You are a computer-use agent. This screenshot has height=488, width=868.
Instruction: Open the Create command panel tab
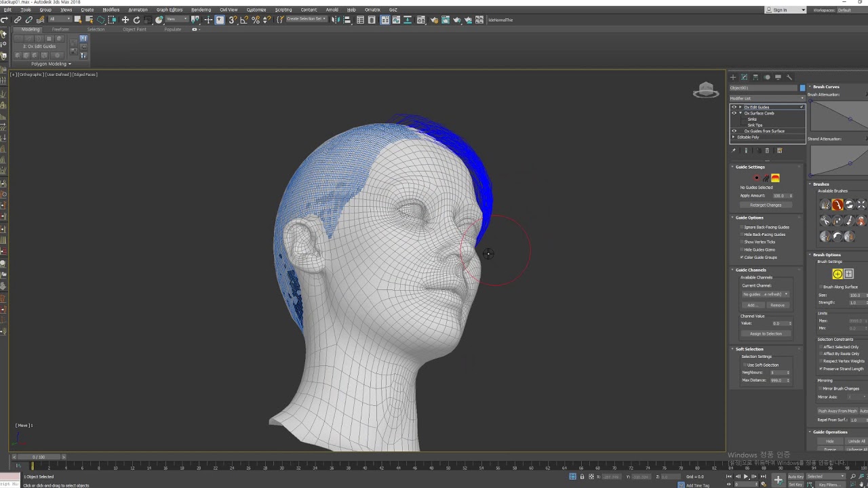pyautogui.click(x=733, y=77)
